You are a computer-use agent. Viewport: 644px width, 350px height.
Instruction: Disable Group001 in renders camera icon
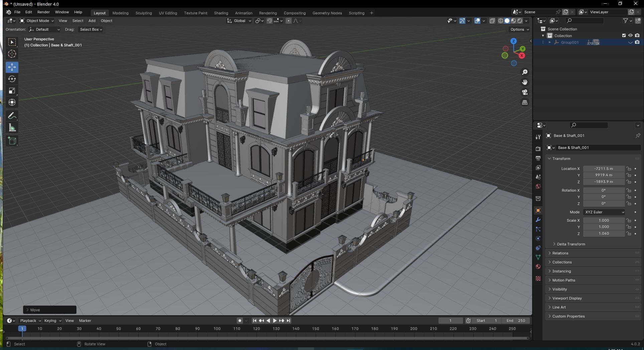(x=637, y=42)
